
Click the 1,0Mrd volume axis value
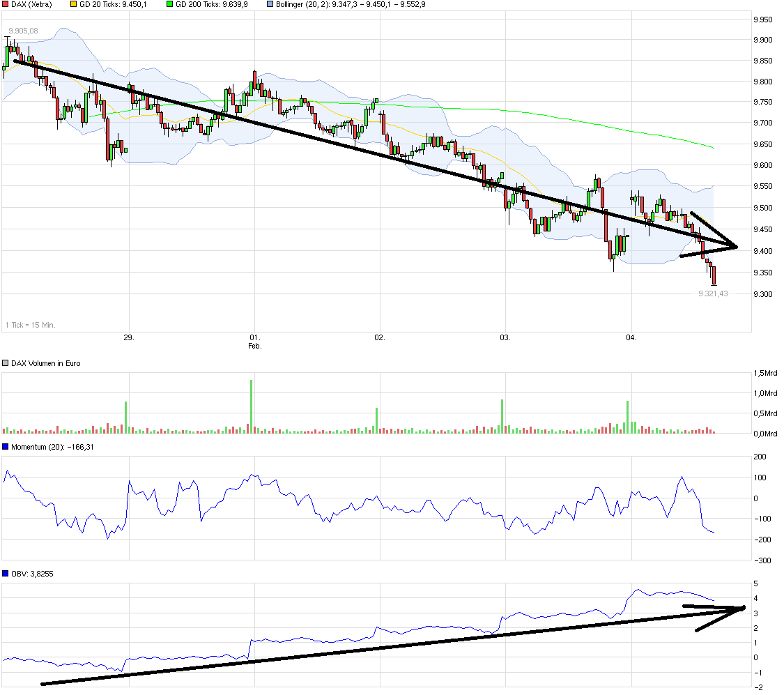765,393
